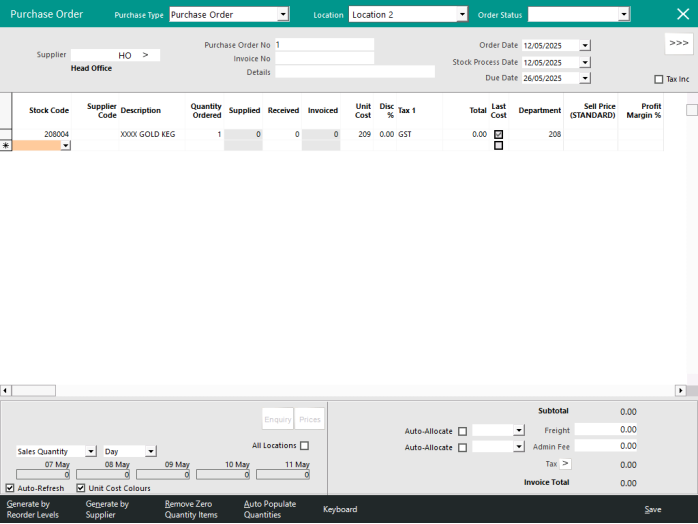The image size is (698, 524).
Task: Click the Admin Fee amount field
Action: [606, 446]
